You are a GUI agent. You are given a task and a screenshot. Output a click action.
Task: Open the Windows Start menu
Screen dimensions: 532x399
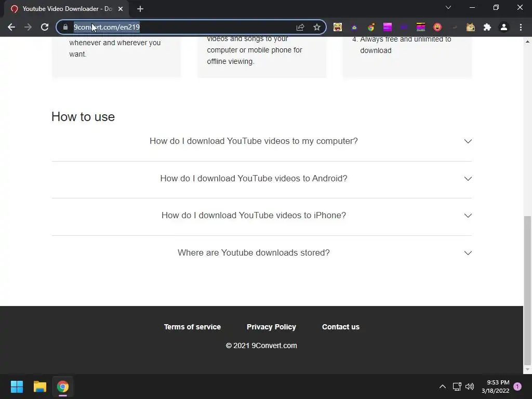(17, 387)
